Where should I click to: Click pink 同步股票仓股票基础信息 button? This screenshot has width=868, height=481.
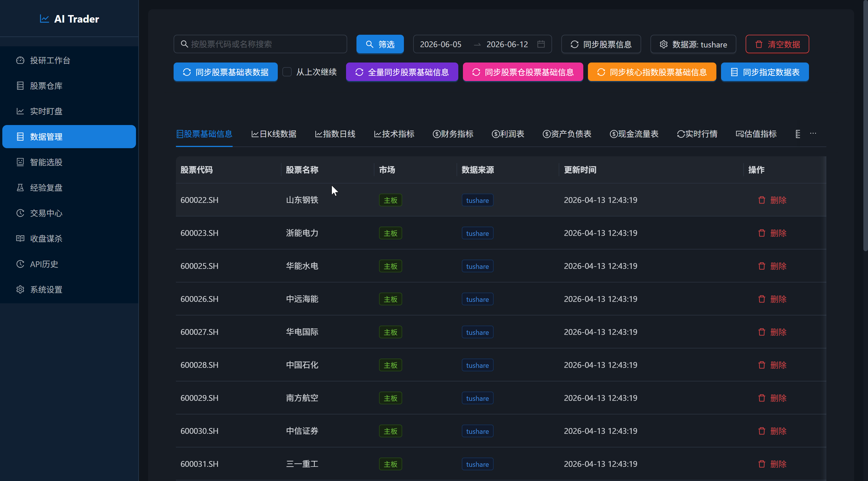point(523,72)
